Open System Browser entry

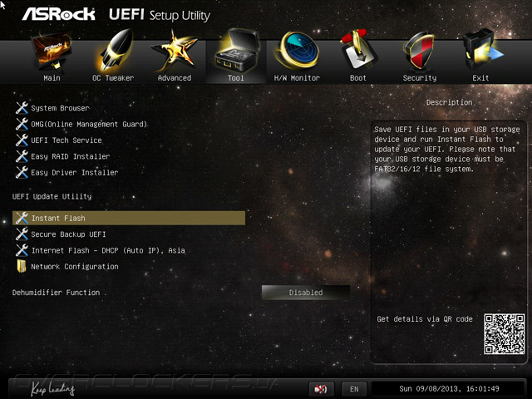click(61, 108)
